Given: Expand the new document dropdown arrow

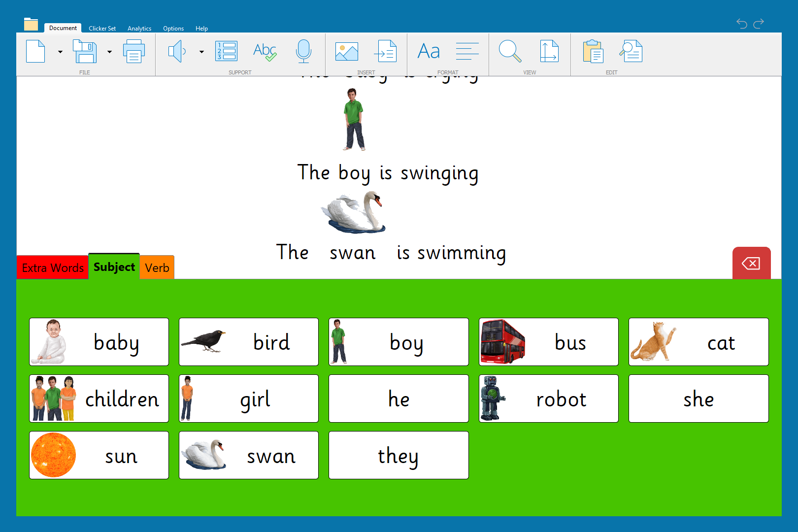Looking at the screenshot, I should tap(60, 52).
